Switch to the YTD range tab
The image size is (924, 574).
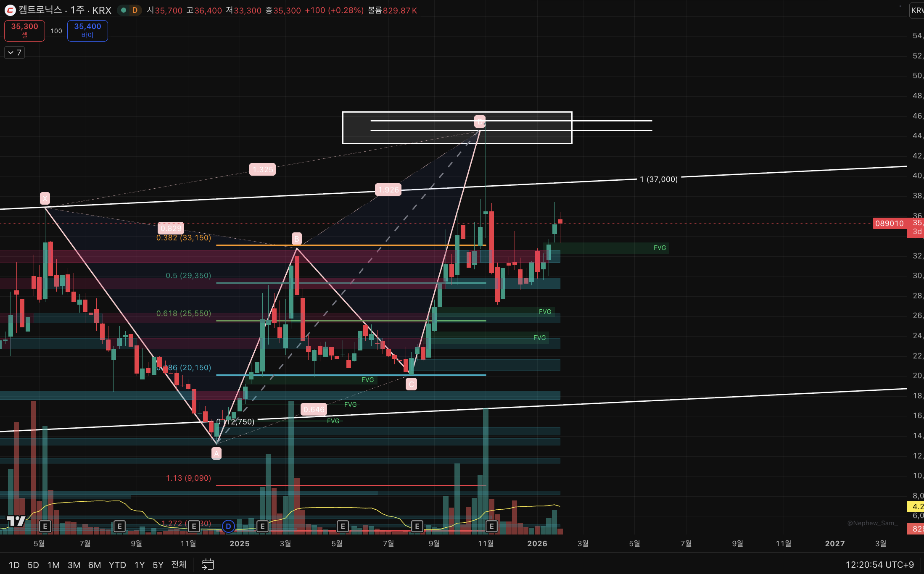pos(117,565)
